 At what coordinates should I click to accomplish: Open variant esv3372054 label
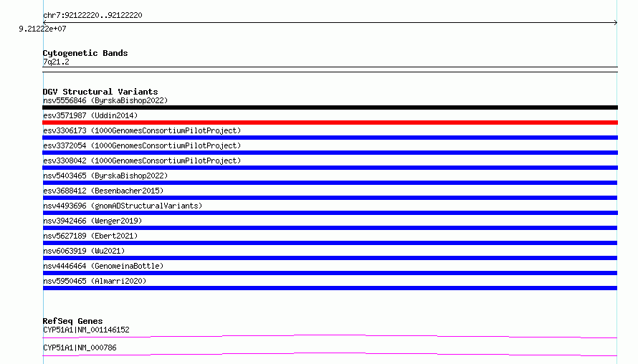coord(142,145)
